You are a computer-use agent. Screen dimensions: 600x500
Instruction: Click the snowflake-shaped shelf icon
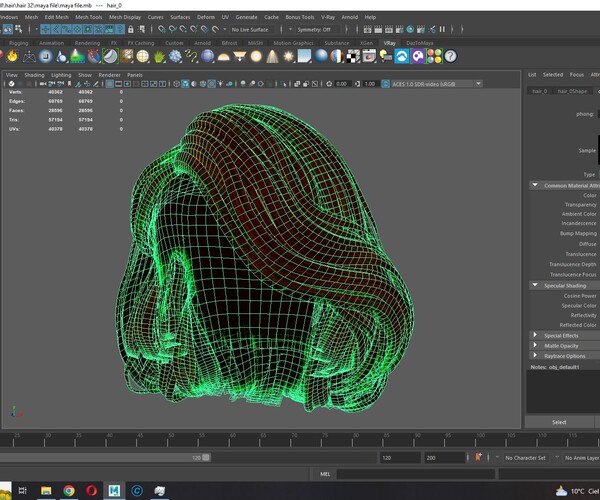point(175,57)
